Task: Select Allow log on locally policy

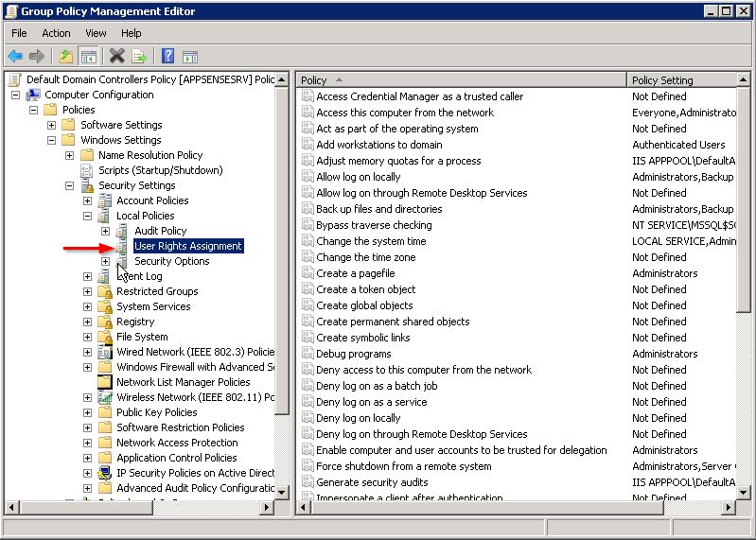Action: [358, 177]
